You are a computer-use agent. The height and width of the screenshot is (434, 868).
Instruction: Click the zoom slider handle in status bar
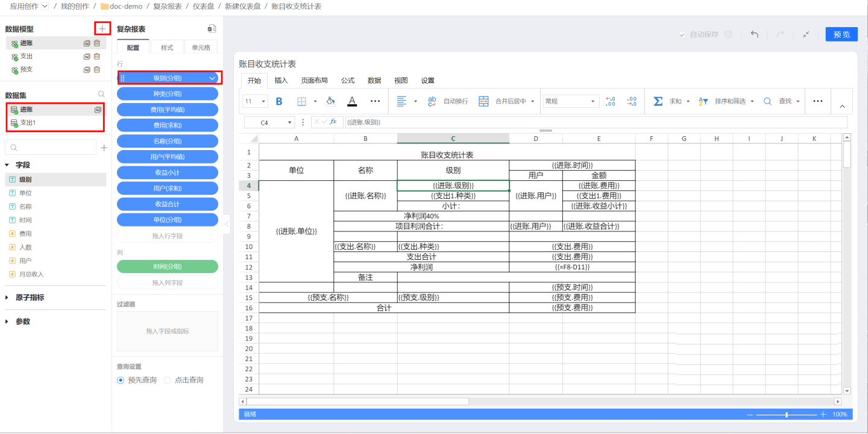coord(787,415)
